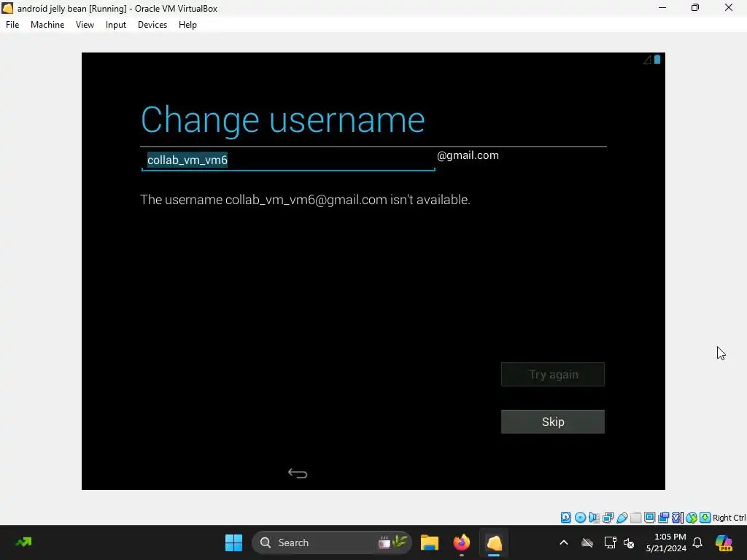Click the hard disk activity icon
Image resolution: width=747 pixels, height=560 pixels.
[565, 517]
